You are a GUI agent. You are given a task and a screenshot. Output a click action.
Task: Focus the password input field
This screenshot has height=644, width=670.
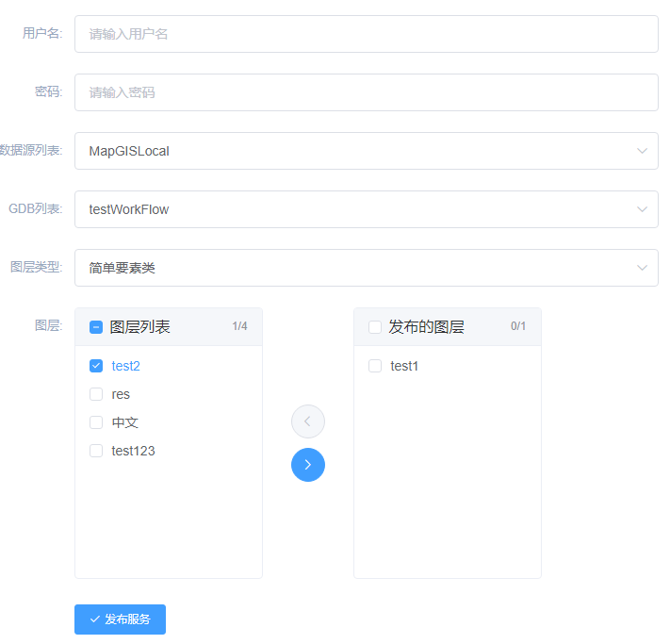(x=367, y=92)
